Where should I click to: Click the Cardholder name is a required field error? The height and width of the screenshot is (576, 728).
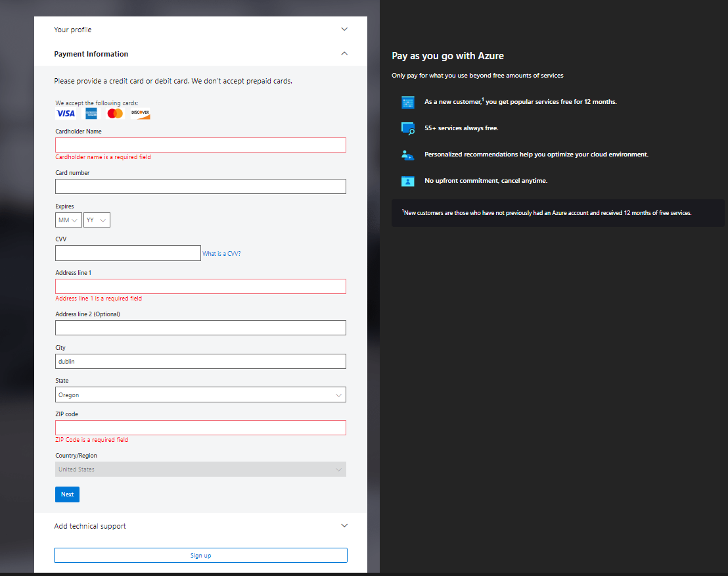click(103, 157)
